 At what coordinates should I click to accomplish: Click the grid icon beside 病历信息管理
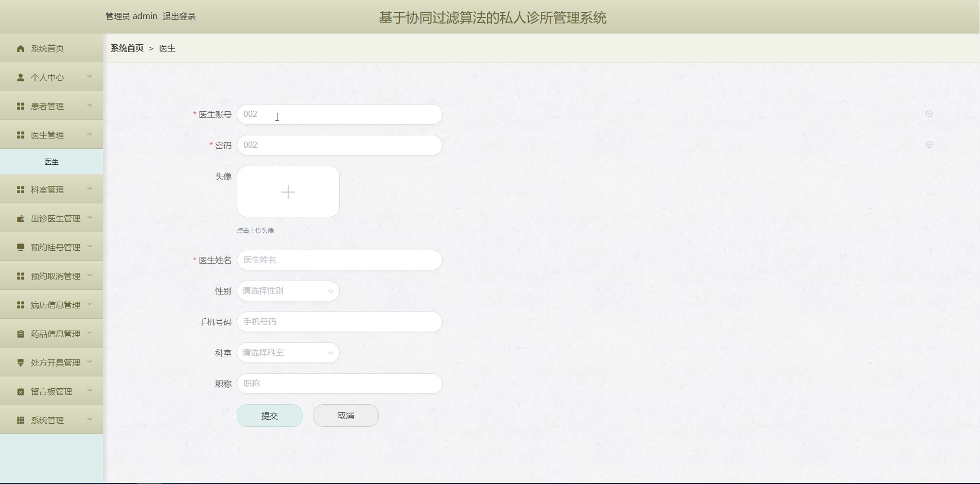[x=21, y=305]
